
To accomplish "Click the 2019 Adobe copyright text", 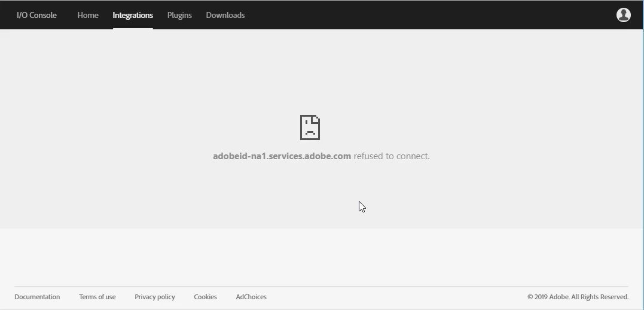I will click(x=578, y=297).
